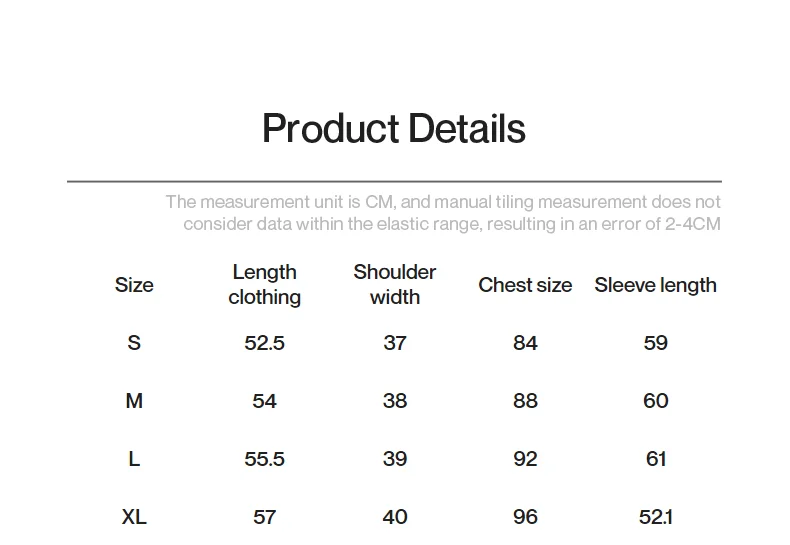The width and height of the screenshot is (790, 545).
Task: Click the 92 chest size value
Action: (x=525, y=459)
